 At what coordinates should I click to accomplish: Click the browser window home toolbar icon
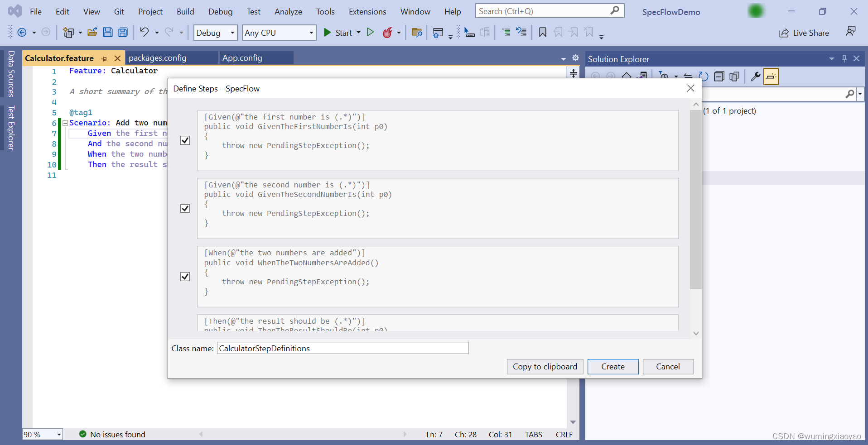click(438, 32)
